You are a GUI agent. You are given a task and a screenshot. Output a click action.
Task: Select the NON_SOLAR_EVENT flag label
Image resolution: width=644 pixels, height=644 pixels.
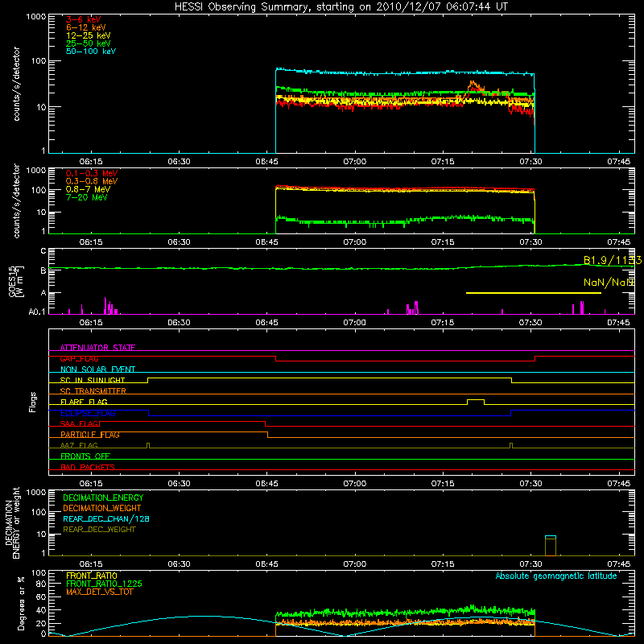97,369
